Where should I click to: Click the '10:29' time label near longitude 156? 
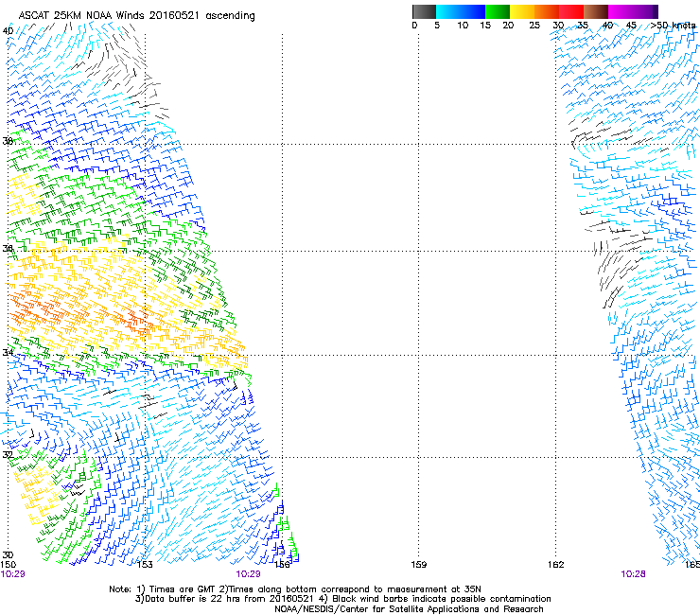tap(248, 574)
